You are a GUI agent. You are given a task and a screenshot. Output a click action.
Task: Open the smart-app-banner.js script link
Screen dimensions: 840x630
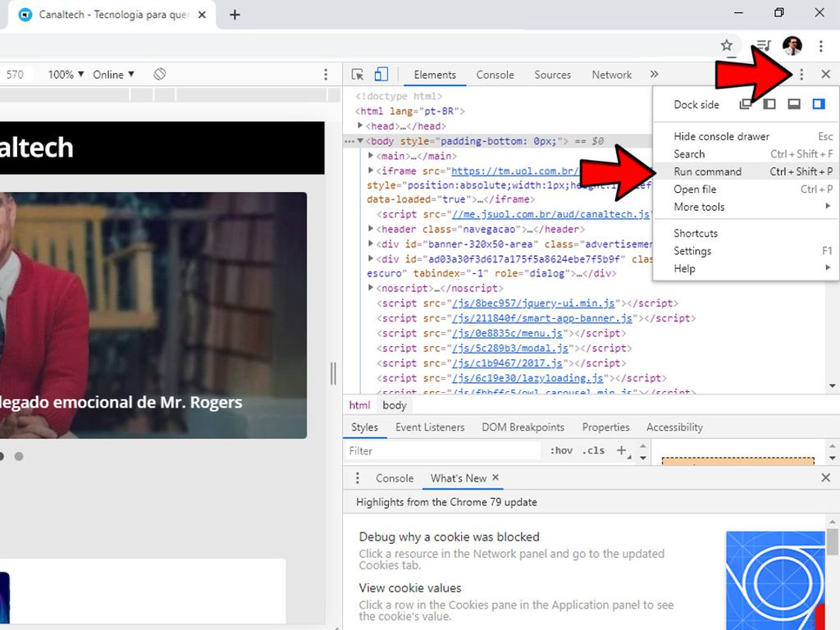541,318
